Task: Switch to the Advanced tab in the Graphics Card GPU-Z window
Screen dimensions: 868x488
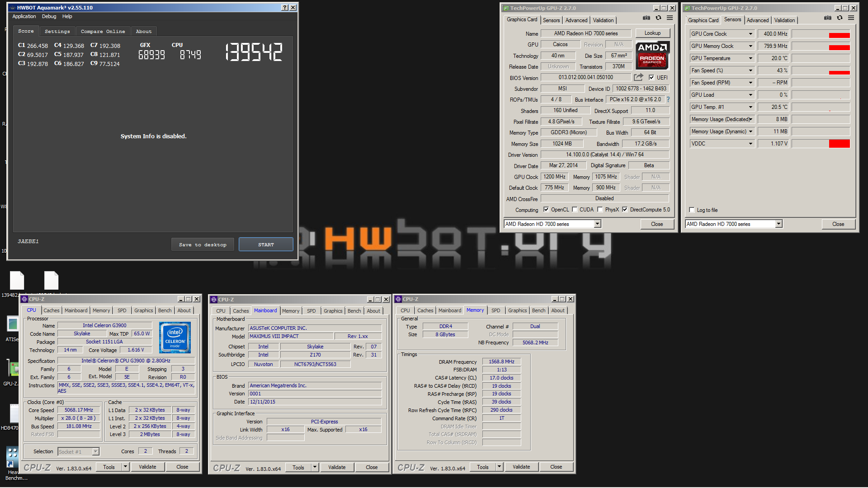Action: [576, 20]
